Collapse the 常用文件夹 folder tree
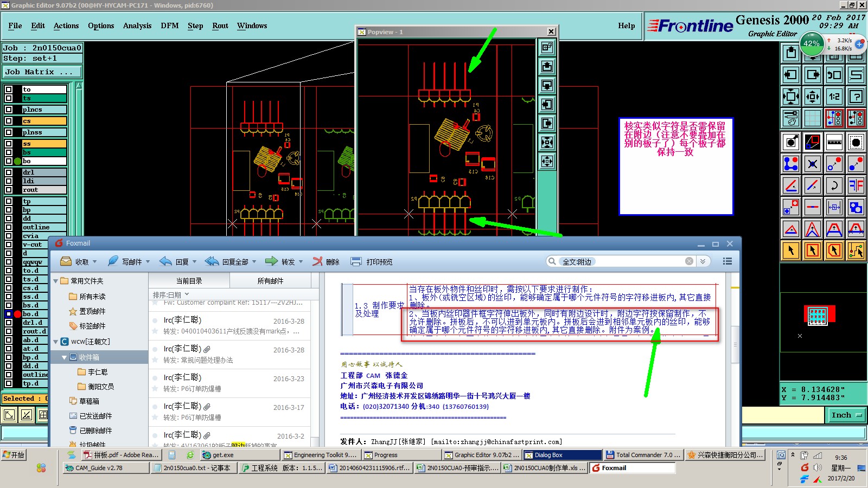 [56, 281]
